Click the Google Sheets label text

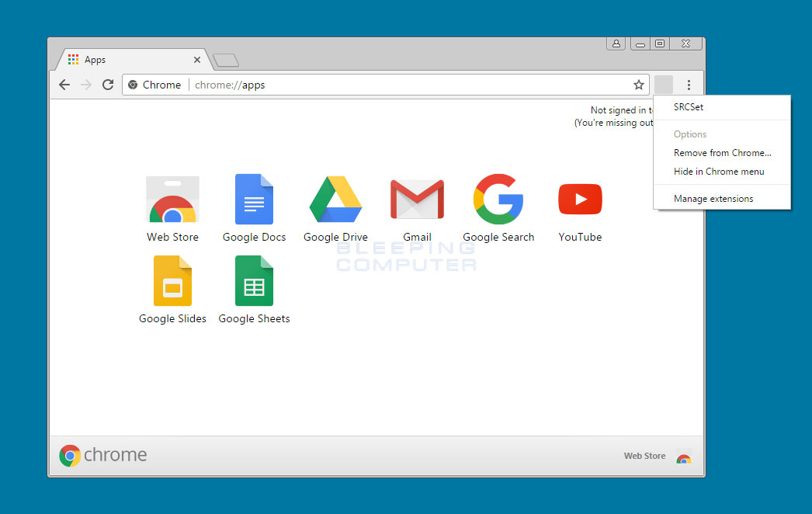point(254,318)
